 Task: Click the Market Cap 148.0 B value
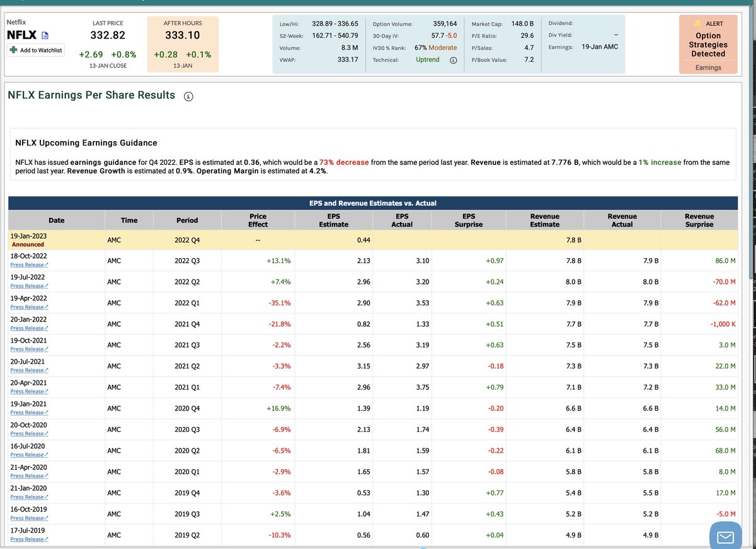[x=522, y=24]
